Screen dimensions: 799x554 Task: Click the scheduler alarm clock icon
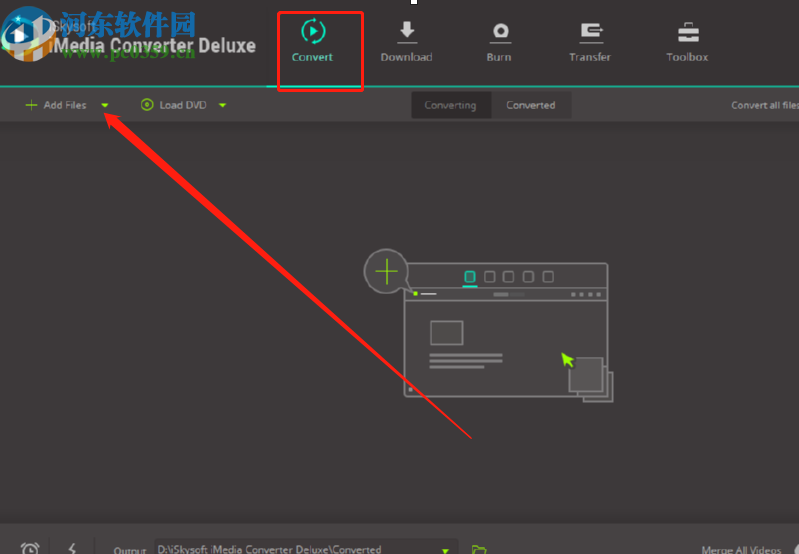(30, 548)
